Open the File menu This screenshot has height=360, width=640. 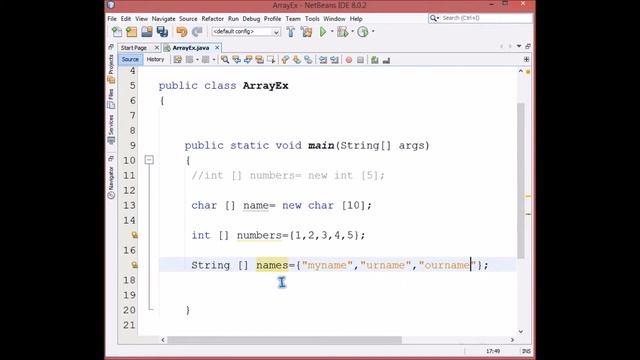pyautogui.click(x=112, y=19)
